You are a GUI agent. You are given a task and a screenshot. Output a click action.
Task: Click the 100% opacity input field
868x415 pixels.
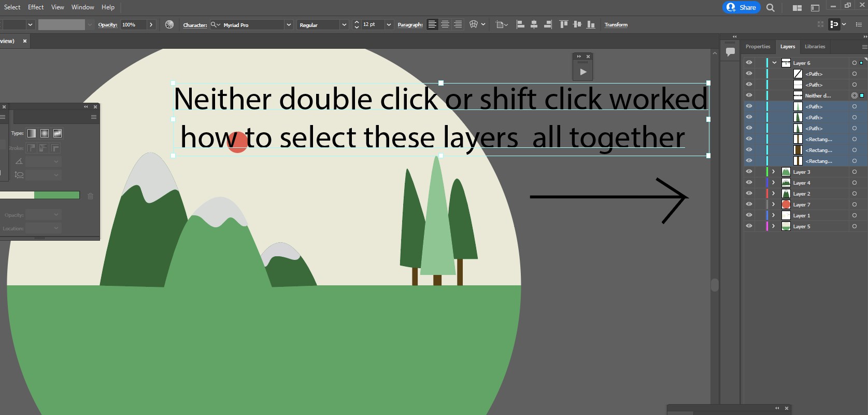point(134,25)
